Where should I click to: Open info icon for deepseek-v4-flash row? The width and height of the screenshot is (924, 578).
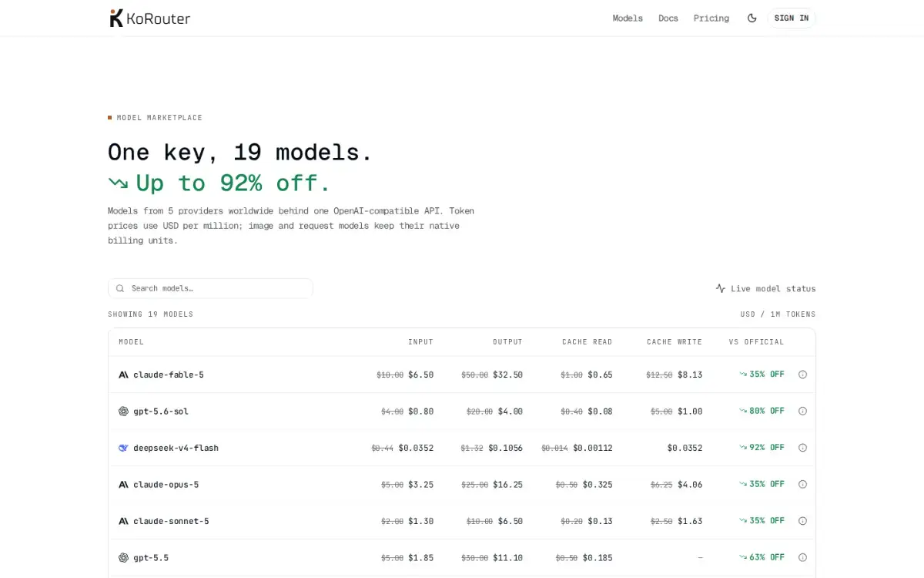(802, 448)
